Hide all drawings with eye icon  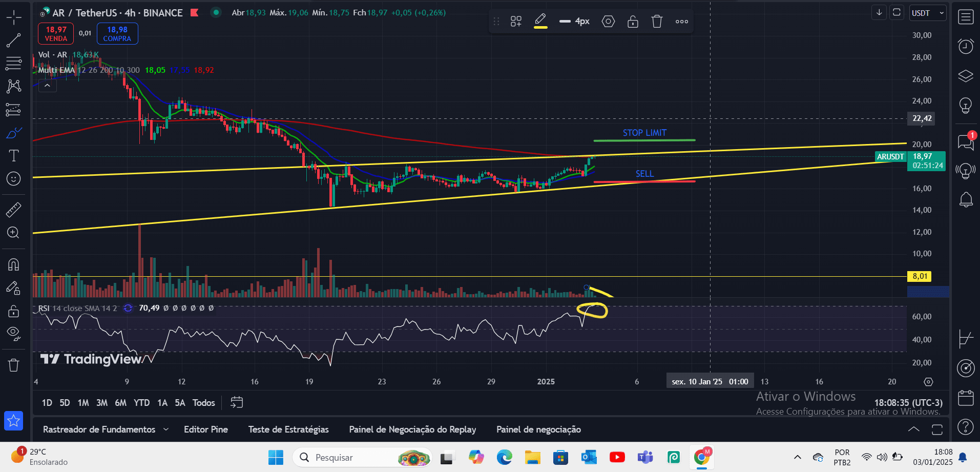tap(14, 334)
